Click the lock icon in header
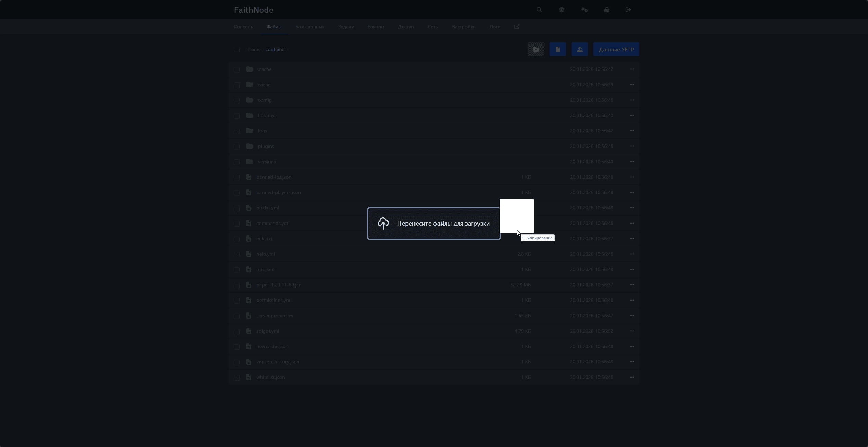The height and width of the screenshot is (447, 868). click(x=607, y=10)
